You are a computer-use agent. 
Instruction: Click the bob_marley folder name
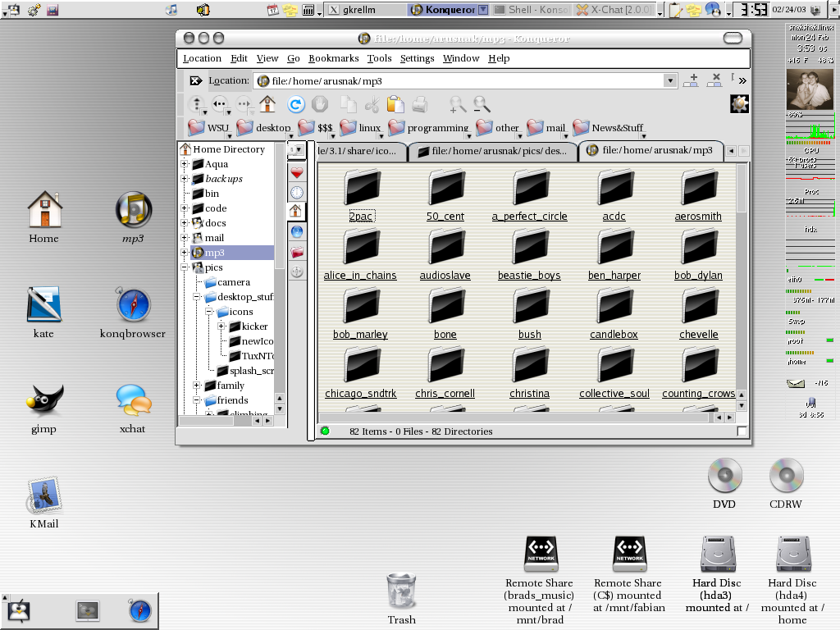[x=360, y=335]
